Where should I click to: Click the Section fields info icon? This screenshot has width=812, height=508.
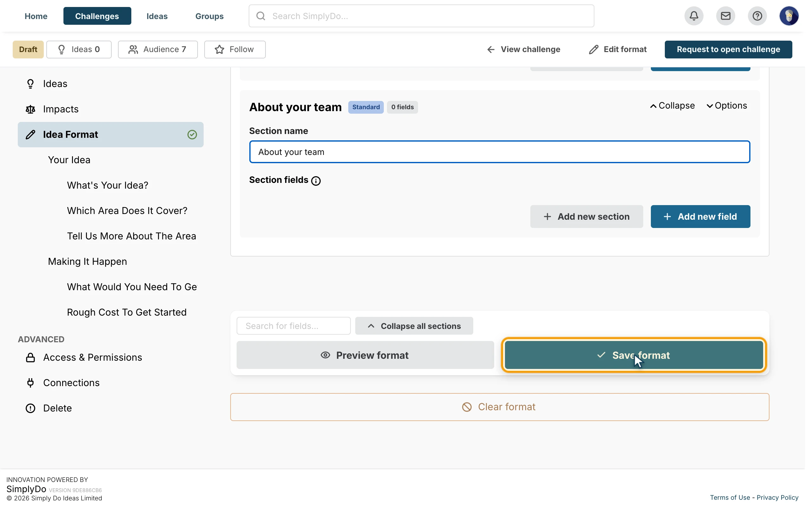click(x=316, y=181)
